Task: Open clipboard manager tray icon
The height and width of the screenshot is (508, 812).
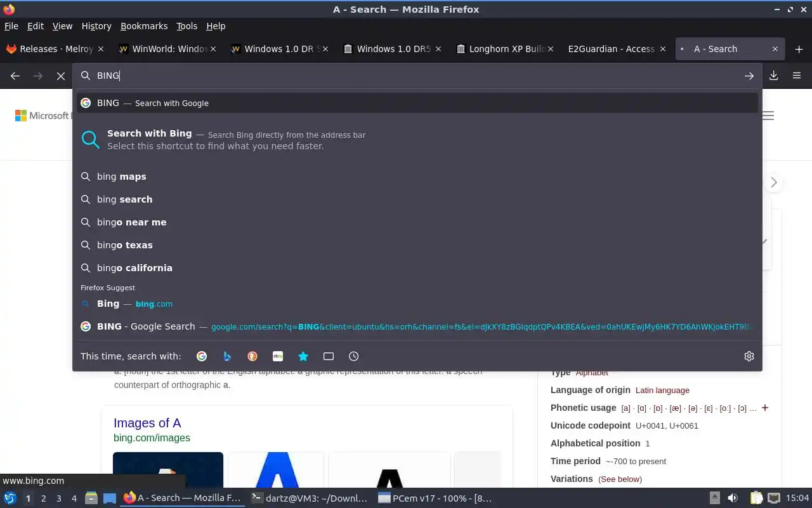Action: tap(756, 498)
